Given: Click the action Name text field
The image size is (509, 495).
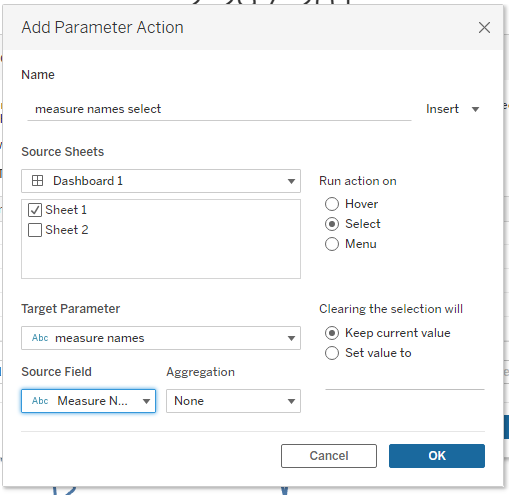Looking at the screenshot, I should 219,109.
